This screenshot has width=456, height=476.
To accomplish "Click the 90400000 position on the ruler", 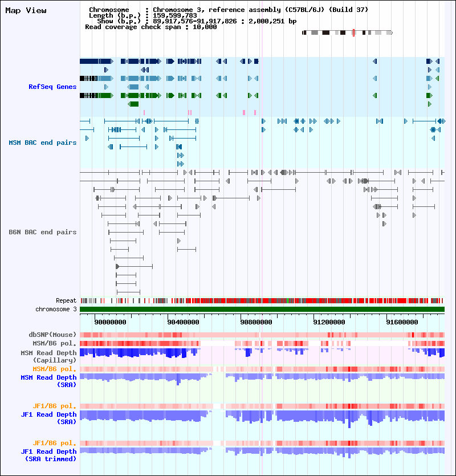I will 183,322.
